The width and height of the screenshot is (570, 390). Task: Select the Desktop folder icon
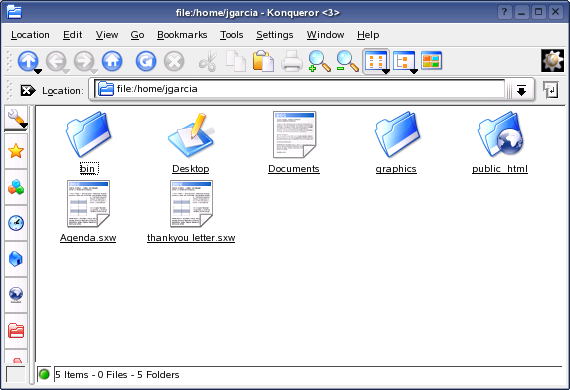pos(190,135)
